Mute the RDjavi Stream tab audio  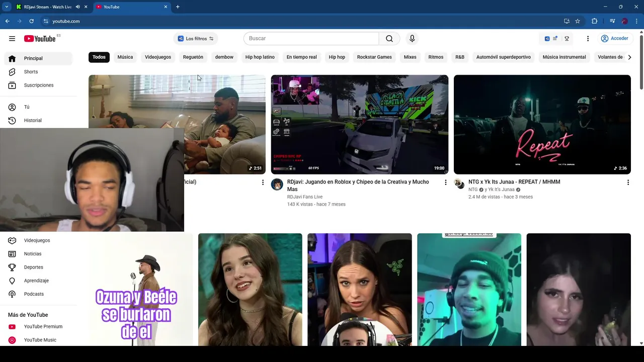pos(77,7)
